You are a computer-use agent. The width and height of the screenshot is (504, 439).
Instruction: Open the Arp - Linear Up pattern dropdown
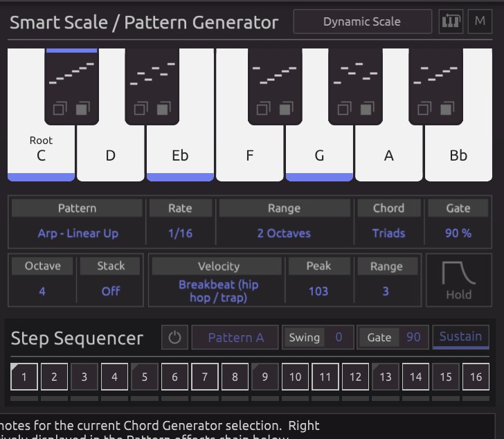[78, 233]
